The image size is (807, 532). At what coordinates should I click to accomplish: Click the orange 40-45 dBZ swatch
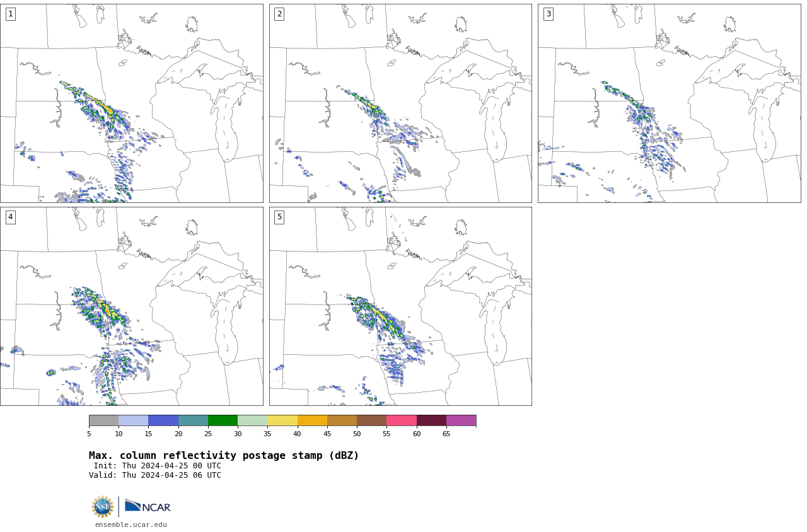312,420
